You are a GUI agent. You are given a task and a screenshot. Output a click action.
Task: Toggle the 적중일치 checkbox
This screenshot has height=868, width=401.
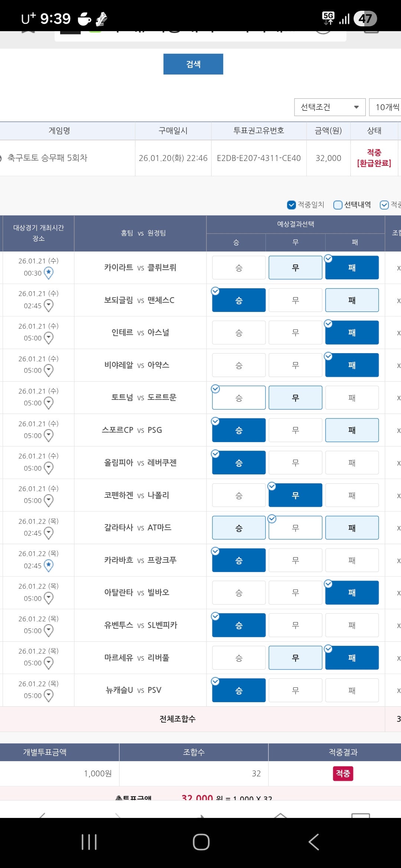tap(291, 205)
